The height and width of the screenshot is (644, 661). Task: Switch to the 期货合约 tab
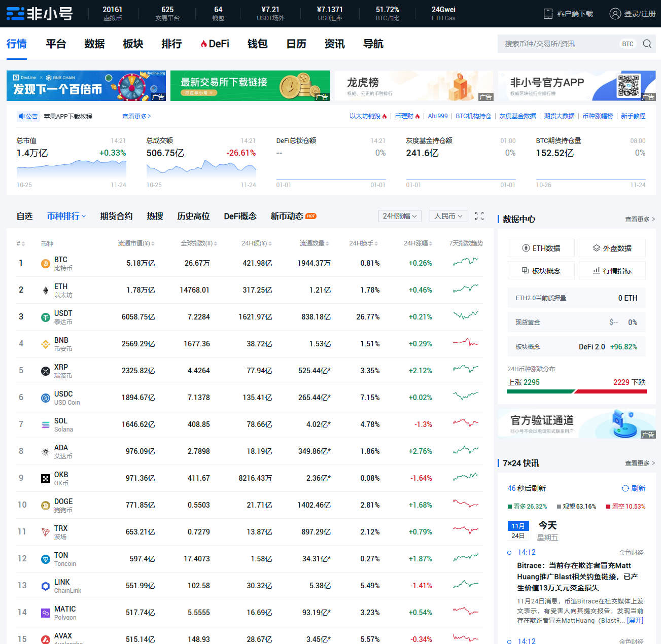click(116, 216)
